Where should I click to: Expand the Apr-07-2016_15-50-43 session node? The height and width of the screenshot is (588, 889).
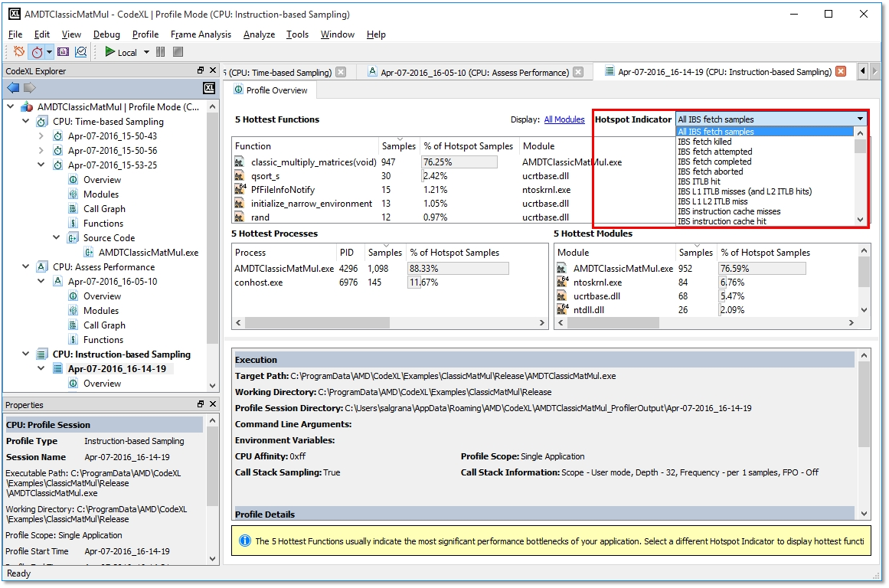(41, 136)
